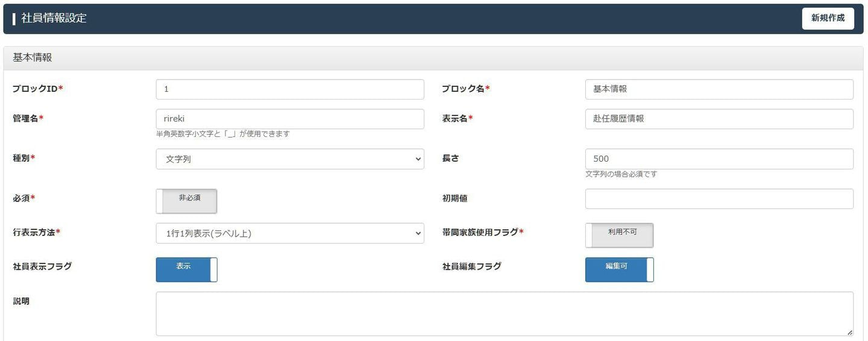This screenshot has width=868, height=341.
Task: Click the empty 初期値 input field
Action: (719, 199)
